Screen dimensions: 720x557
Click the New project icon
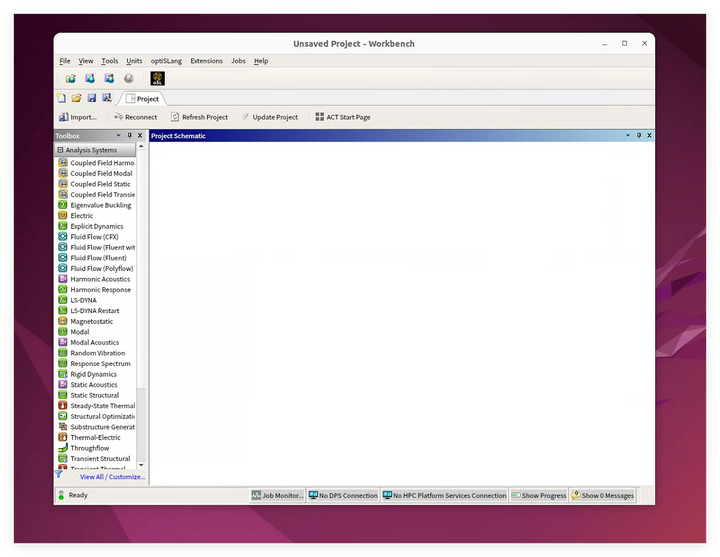coord(62,98)
